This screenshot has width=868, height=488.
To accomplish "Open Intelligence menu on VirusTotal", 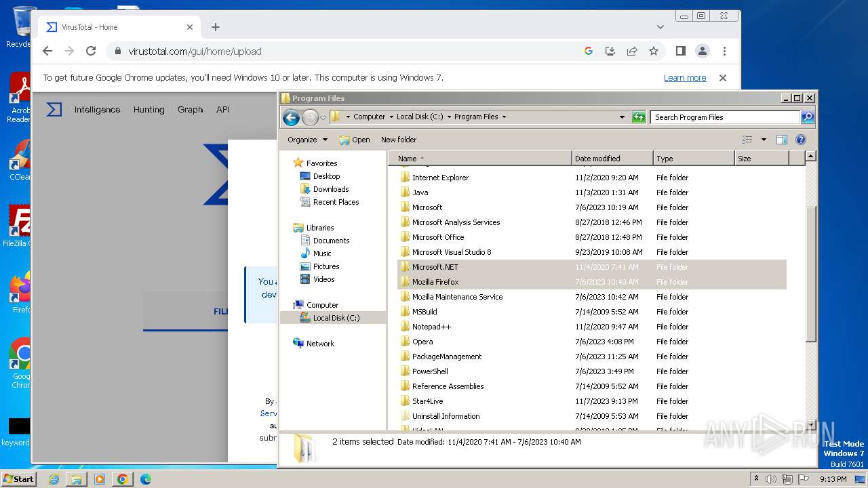I will point(97,109).
